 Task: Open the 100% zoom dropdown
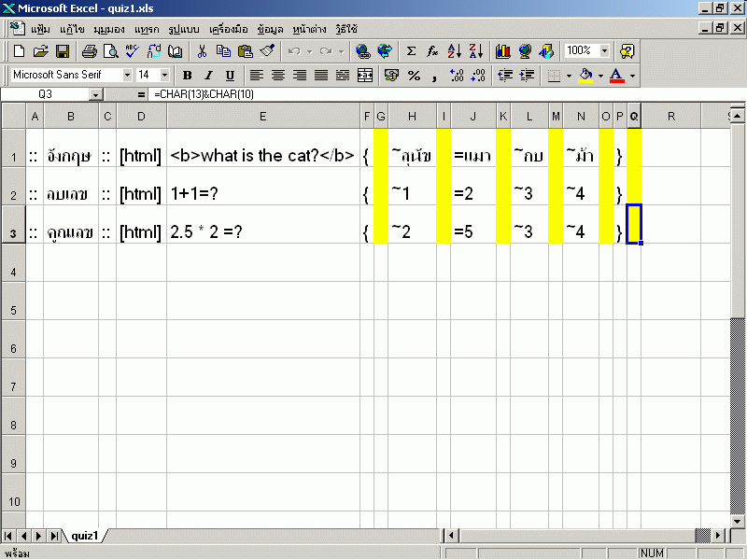point(604,51)
